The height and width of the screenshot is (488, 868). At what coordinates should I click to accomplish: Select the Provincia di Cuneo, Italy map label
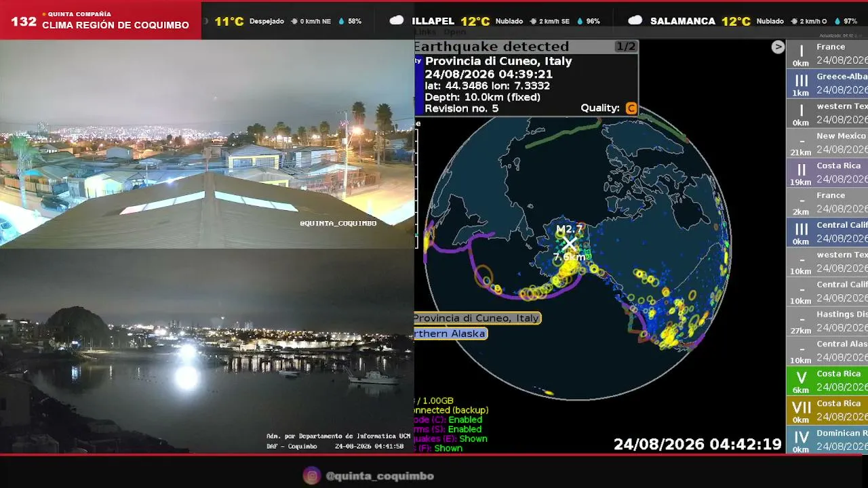(477, 318)
